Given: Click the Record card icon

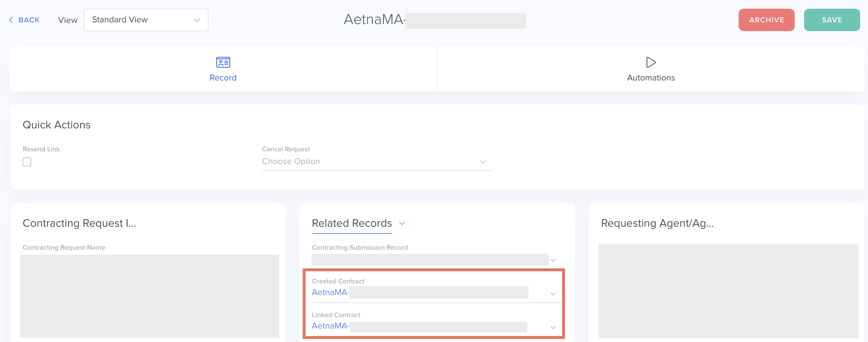Looking at the screenshot, I should click(223, 62).
